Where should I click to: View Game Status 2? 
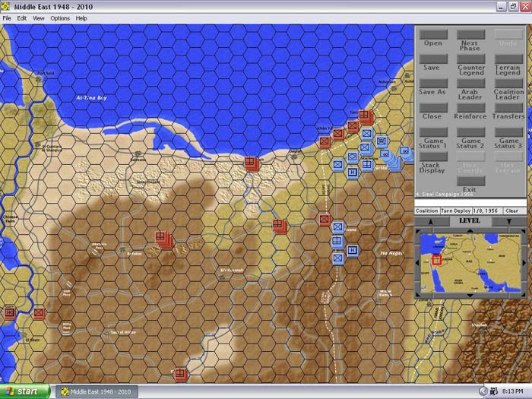[x=470, y=132]
